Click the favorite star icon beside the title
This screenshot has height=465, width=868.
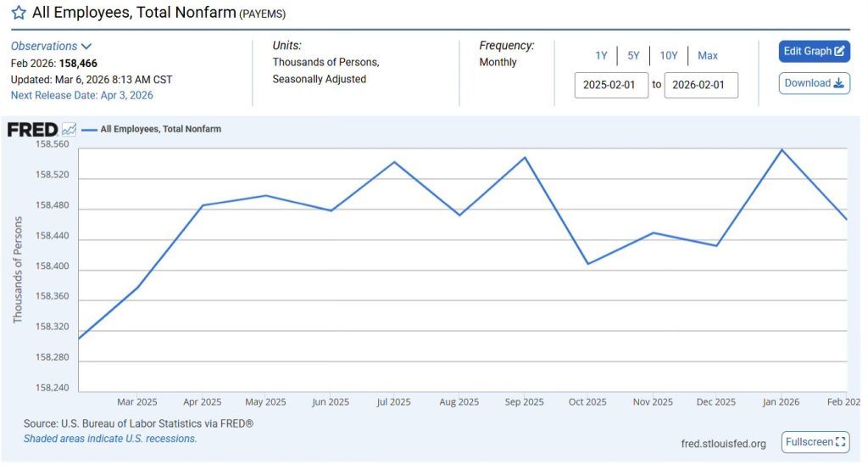[x=19, y=13]
